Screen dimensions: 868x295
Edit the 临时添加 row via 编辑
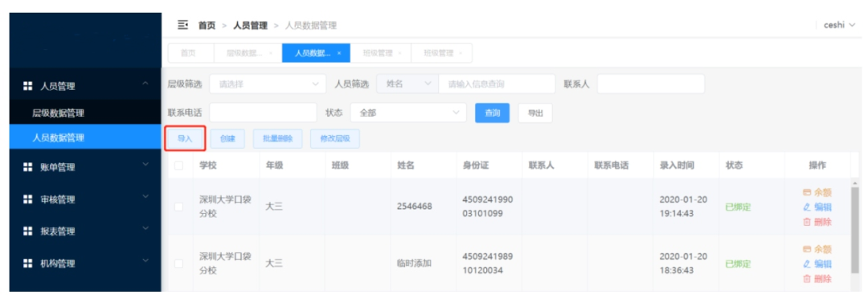[817, 264]
